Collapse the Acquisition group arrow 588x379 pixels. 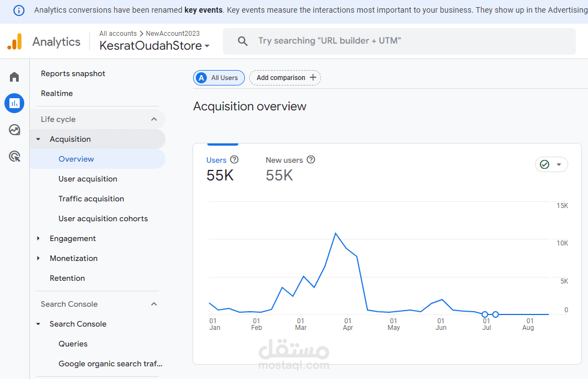(x=38, y=139)
